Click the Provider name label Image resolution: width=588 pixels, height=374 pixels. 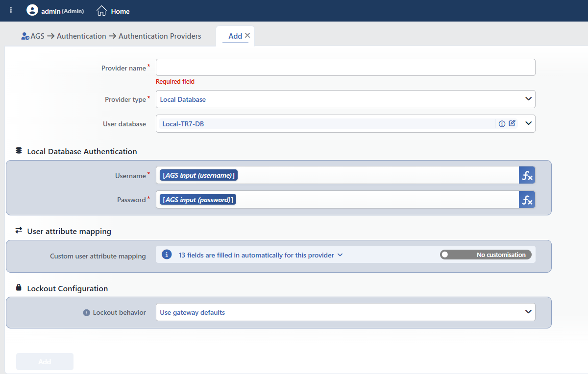point(124,68)
